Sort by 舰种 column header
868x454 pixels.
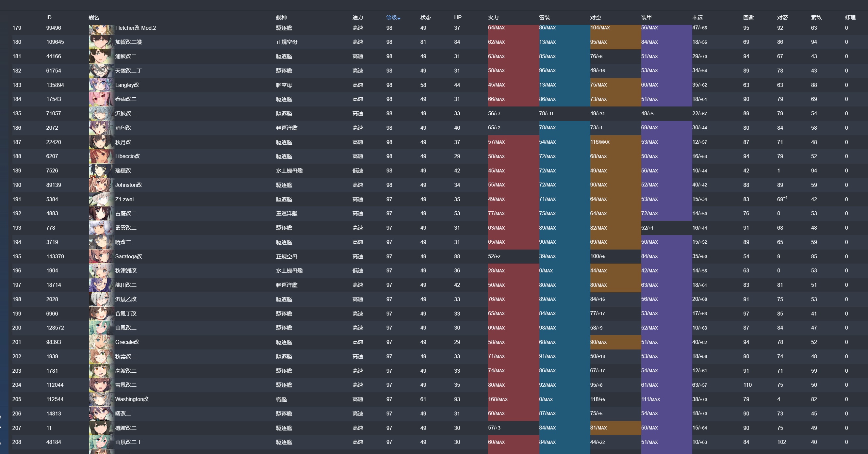pos(281,18)
